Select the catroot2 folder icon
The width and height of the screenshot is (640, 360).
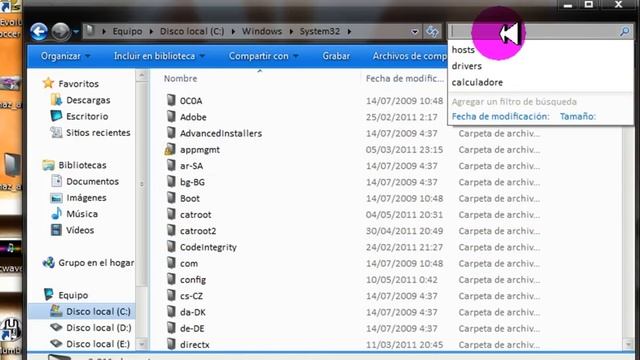coord(171,231)
